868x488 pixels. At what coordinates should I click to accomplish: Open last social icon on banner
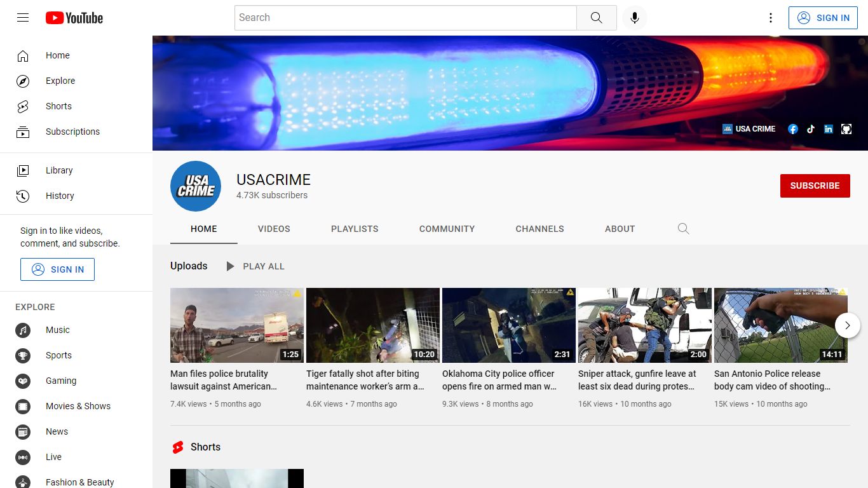pos(846,129)
